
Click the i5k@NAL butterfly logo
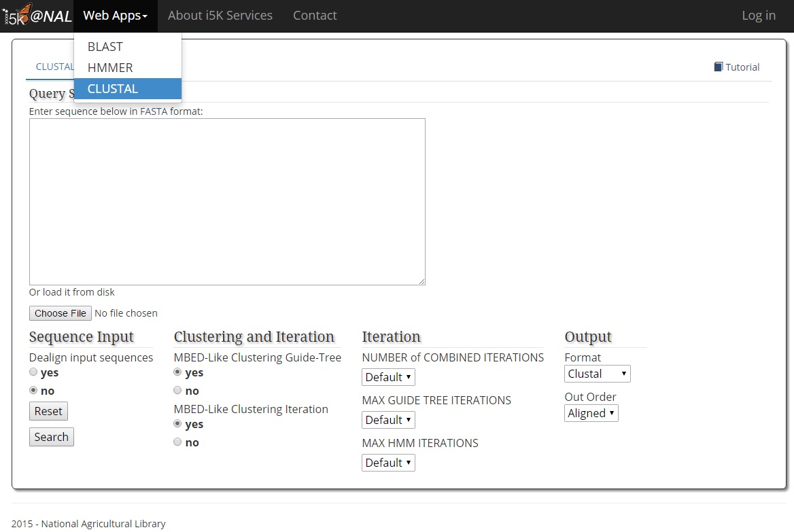[37, 16]
